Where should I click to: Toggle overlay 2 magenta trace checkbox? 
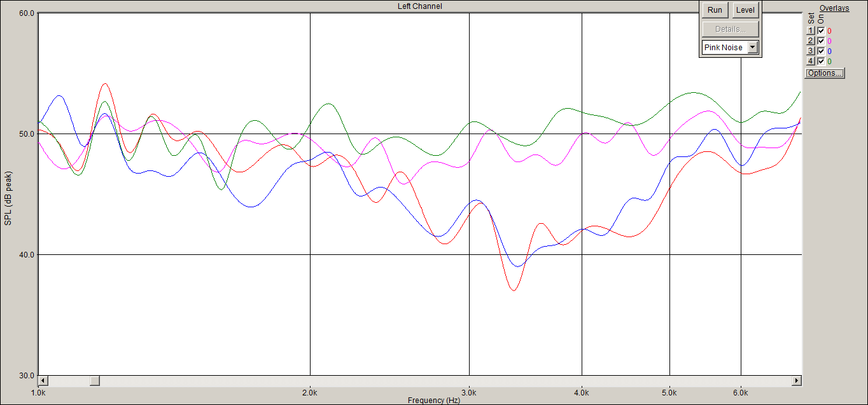pyautogui.click(x=821, y=41)
